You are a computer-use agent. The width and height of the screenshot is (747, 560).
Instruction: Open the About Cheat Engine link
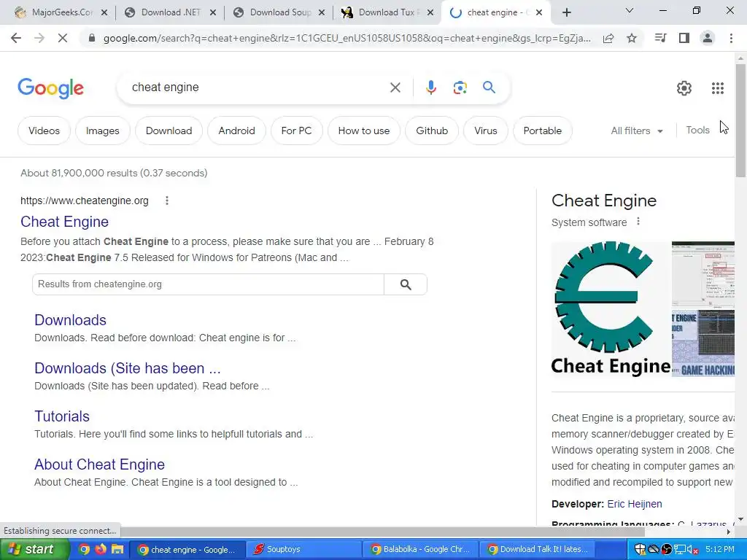[x=99, y=464]
